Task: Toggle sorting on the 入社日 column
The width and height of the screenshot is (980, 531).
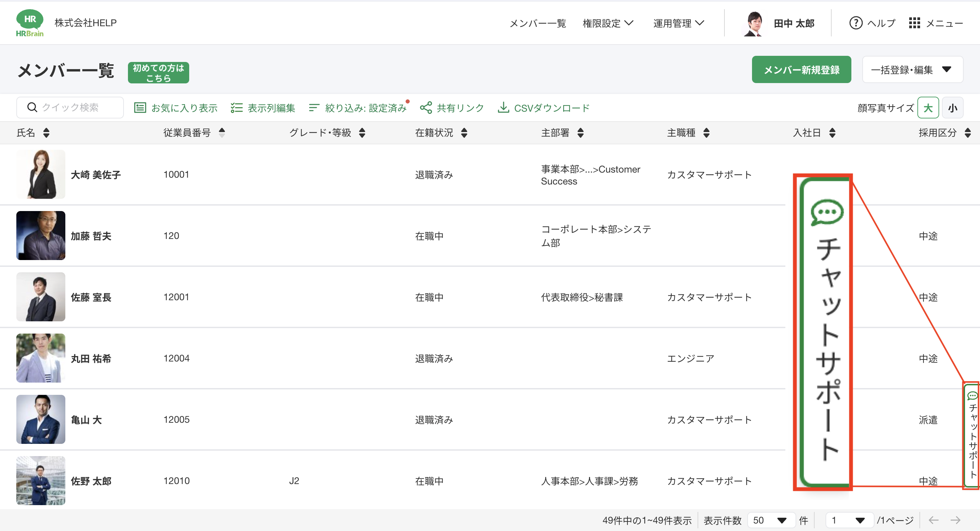Action: click(x=833, y=133)
